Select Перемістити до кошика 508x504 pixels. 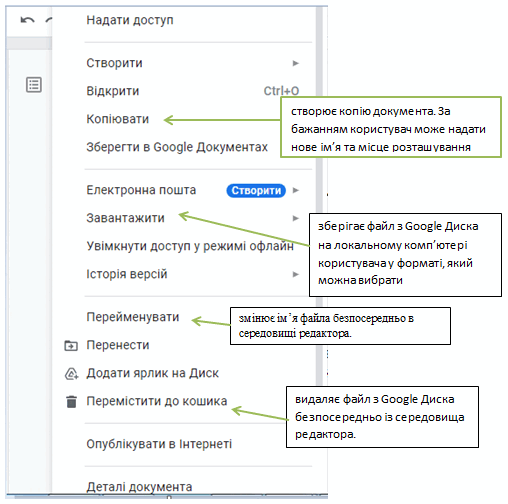pos(157,401)
